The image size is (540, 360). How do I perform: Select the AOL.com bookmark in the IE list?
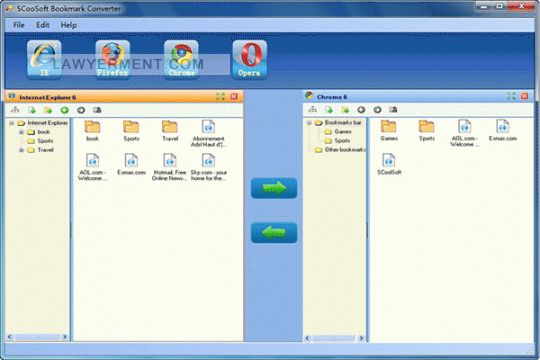[92, 167]
